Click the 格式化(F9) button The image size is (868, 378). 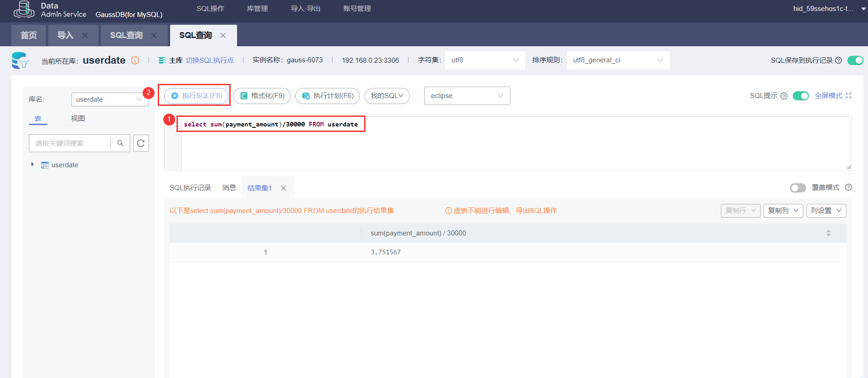(x=262, y=96)
